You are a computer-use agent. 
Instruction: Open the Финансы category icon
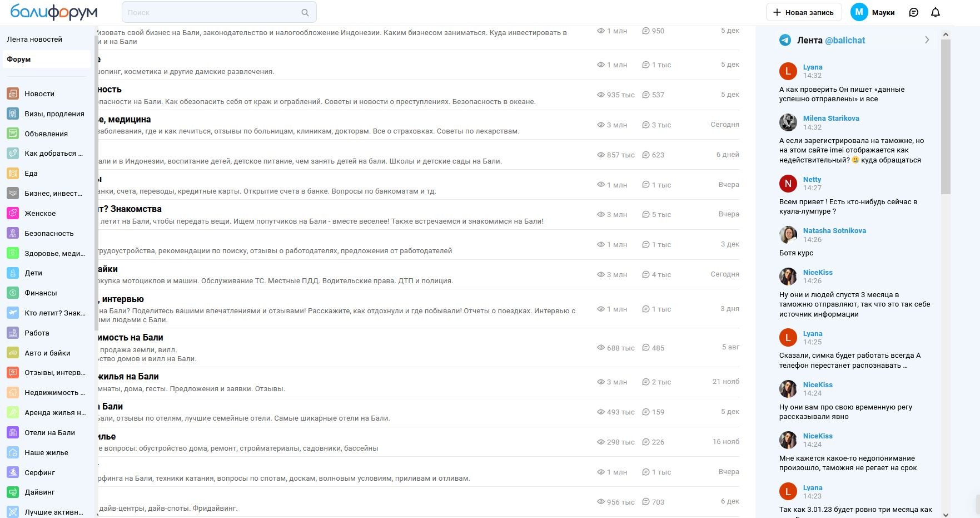[x=13, y=293]
